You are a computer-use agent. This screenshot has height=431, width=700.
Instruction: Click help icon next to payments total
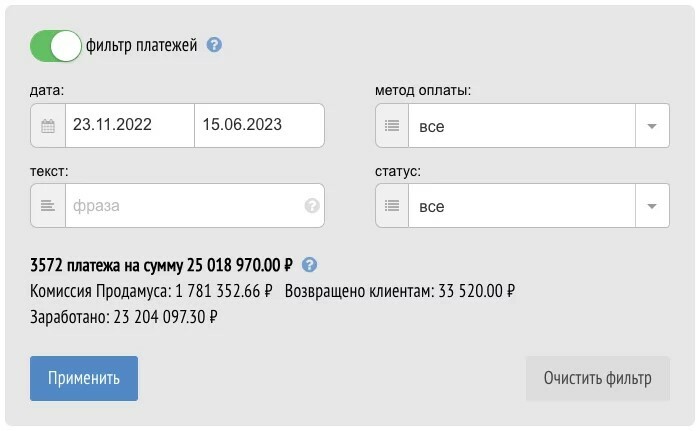pyautogui.click(x=310, y=265)
